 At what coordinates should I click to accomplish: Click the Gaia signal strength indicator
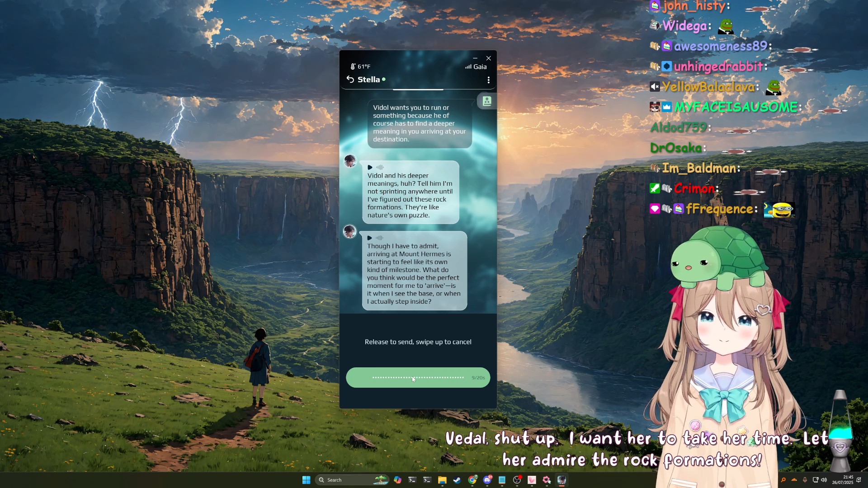[x=476, y=66]
